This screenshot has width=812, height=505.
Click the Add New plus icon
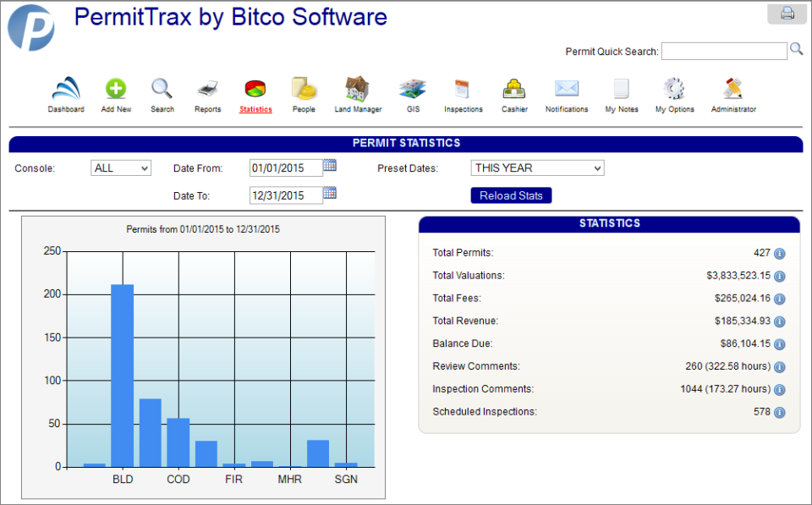116,89
